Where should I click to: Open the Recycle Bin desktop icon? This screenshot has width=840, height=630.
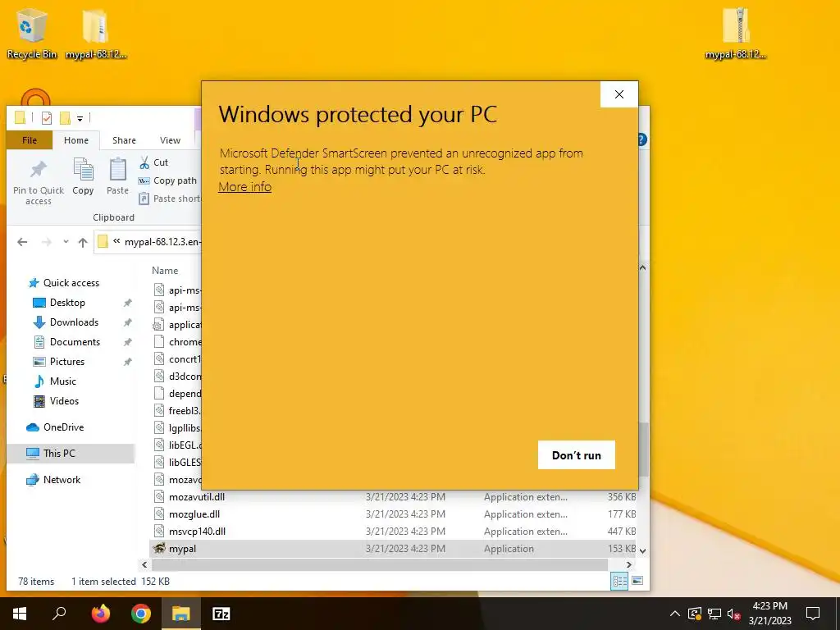tap(32, 33)
